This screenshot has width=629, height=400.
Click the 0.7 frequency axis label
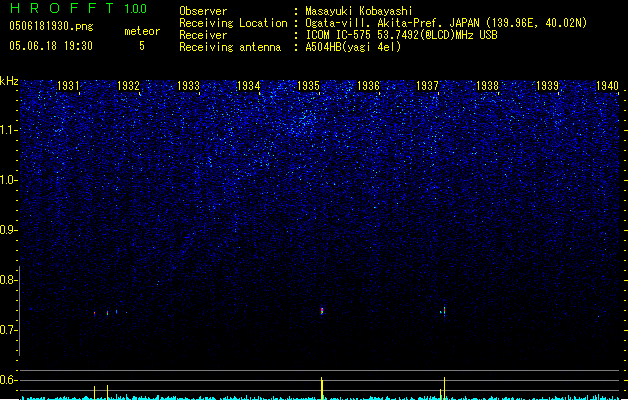pos(8,330)
